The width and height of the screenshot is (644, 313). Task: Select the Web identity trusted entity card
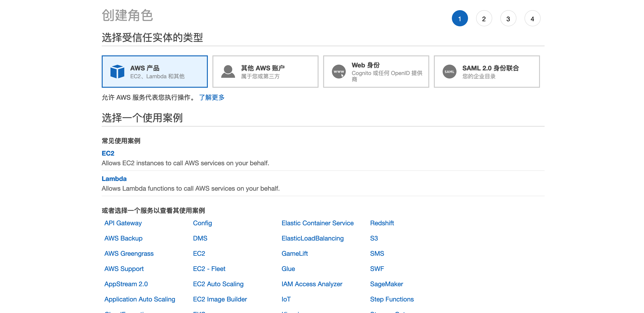point(376,72)
